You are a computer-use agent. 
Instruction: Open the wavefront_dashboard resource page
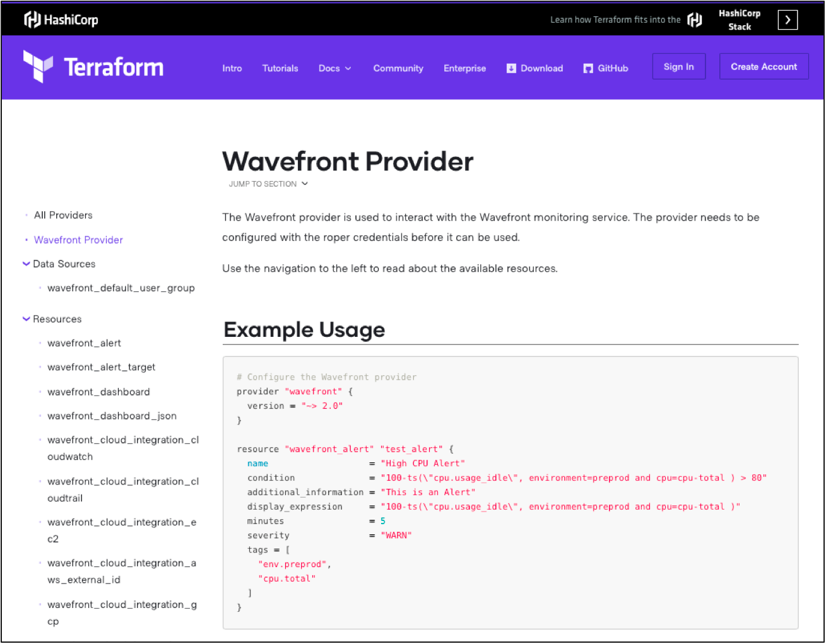pos(98,392)
